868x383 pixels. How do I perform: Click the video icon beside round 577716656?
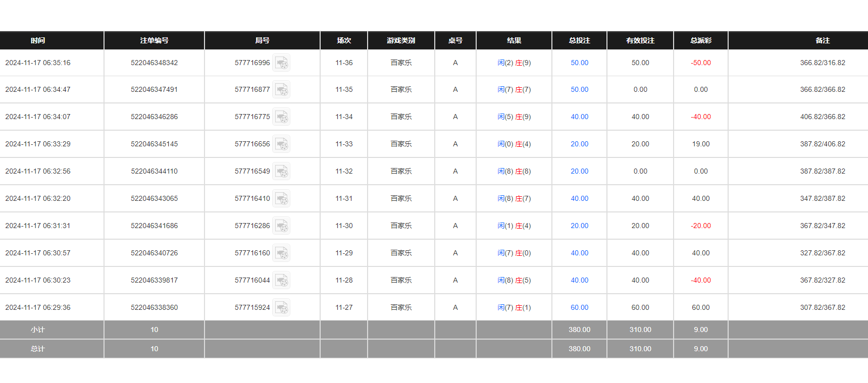281,144
